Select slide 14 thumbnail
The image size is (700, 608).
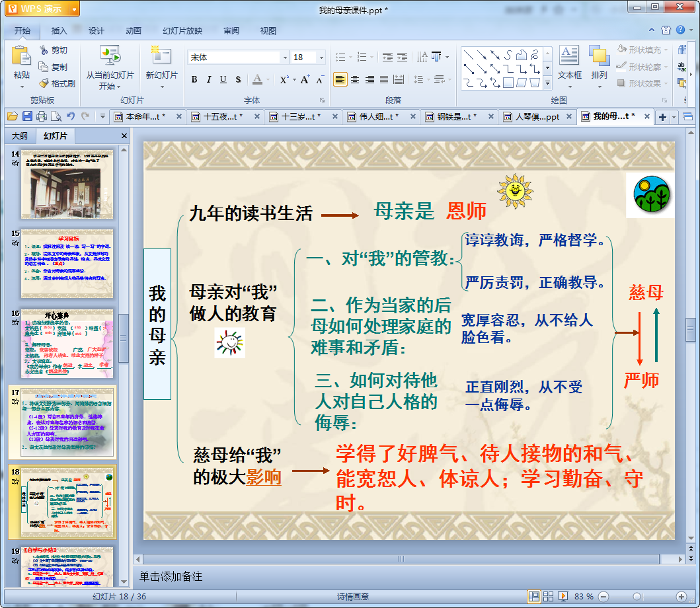[67, 184]
